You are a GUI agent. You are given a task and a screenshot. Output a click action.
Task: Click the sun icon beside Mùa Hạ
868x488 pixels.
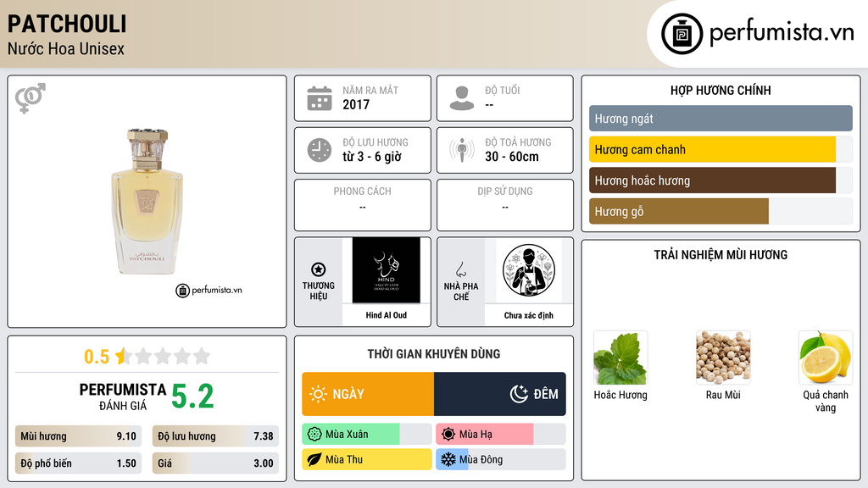[x=448, y=435]
